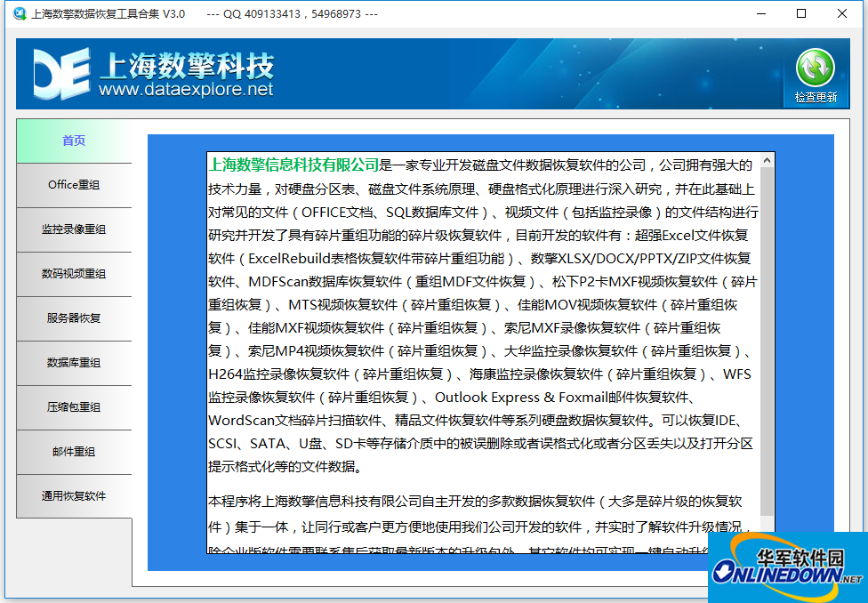Image resolution: width=868 pixels, height=603 pixels.
Task: Switch to 邮件重组 tab
Action: pos(74,451)
